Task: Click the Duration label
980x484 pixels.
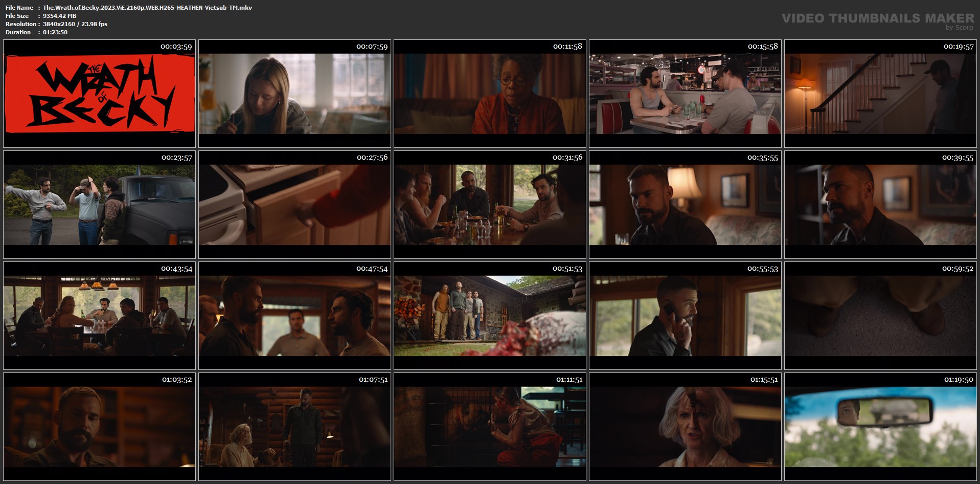Action: tap(18, 32)
